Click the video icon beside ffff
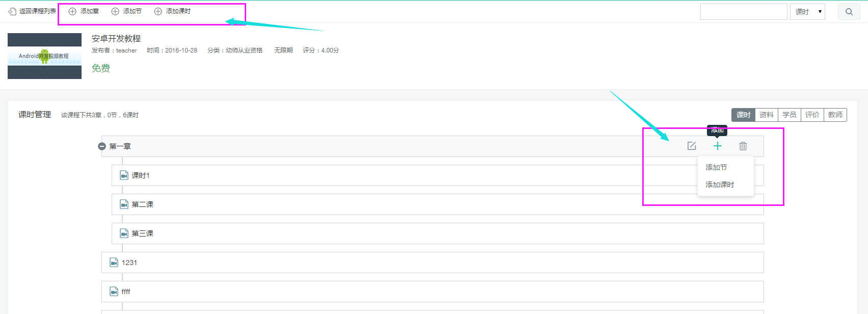Viewport: 868px width, 314px height. [x=114, y=292]
